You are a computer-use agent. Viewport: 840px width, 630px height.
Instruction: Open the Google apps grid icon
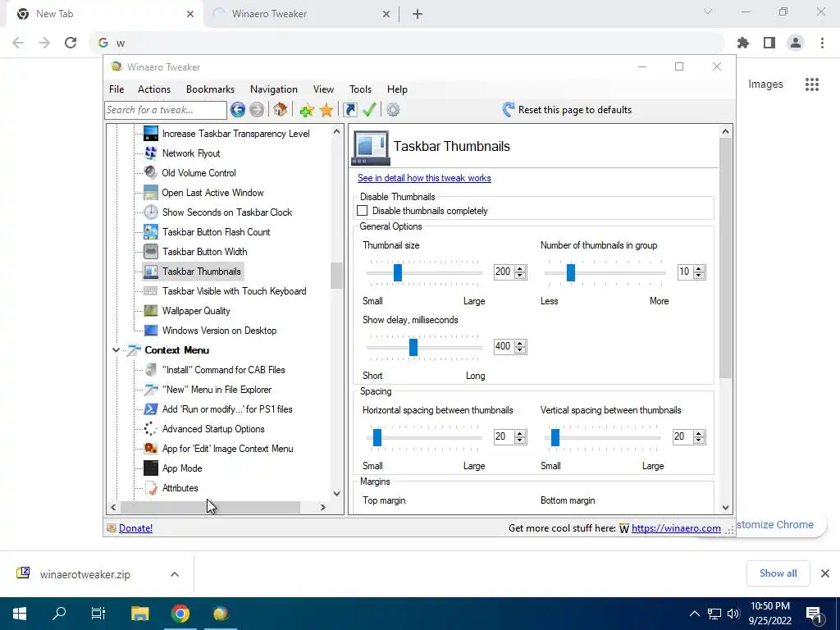click(x=812, y=84)
